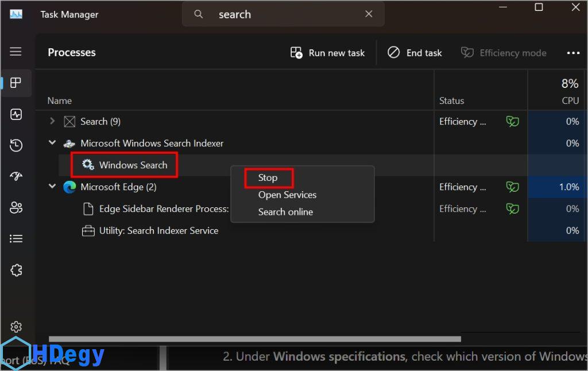588x371 pixels.
Task: Collapse the Microsoft Edge (2) group
Action: point(52,187)
